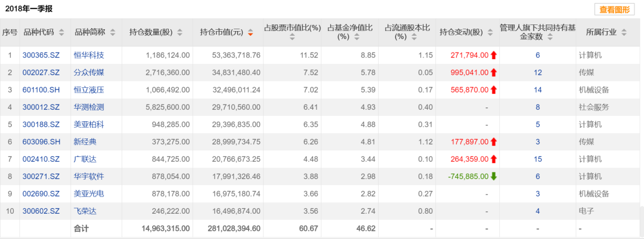This screenshot has height=240, width=644.
Task: Click fund count 3 for 新经典
Action: point(538,141)
